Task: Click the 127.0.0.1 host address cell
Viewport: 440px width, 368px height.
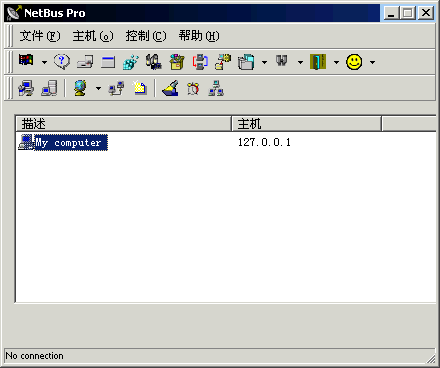Action: 264,142
